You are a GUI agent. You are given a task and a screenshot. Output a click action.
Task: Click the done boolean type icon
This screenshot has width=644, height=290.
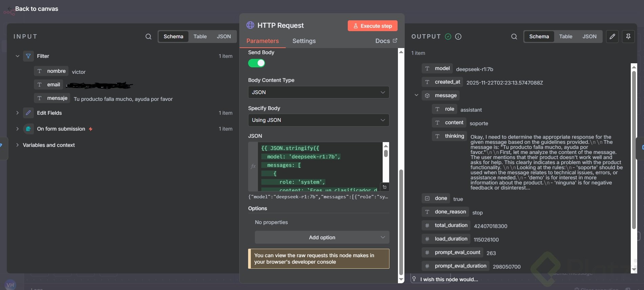[427, 198]
